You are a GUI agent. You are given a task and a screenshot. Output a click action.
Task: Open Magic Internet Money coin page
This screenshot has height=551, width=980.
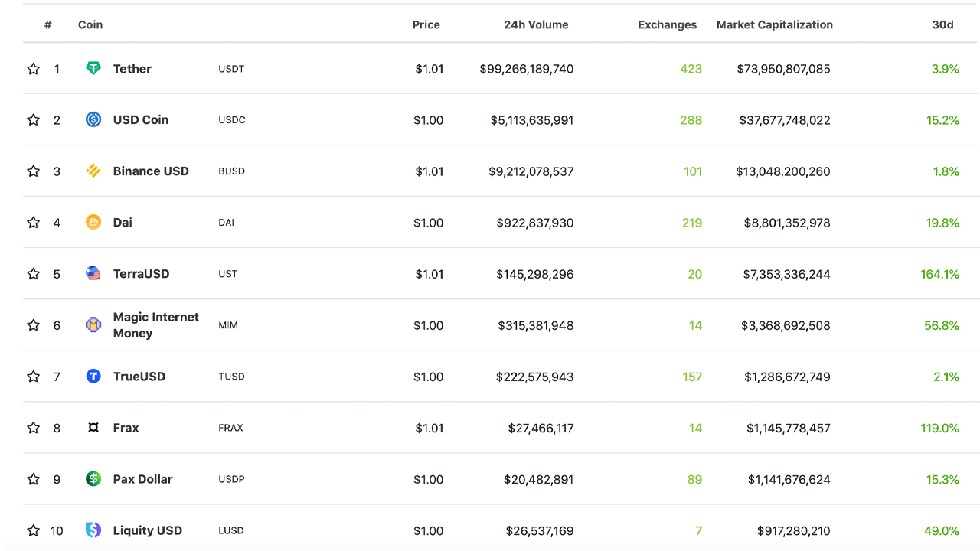(x=156, y=325)
